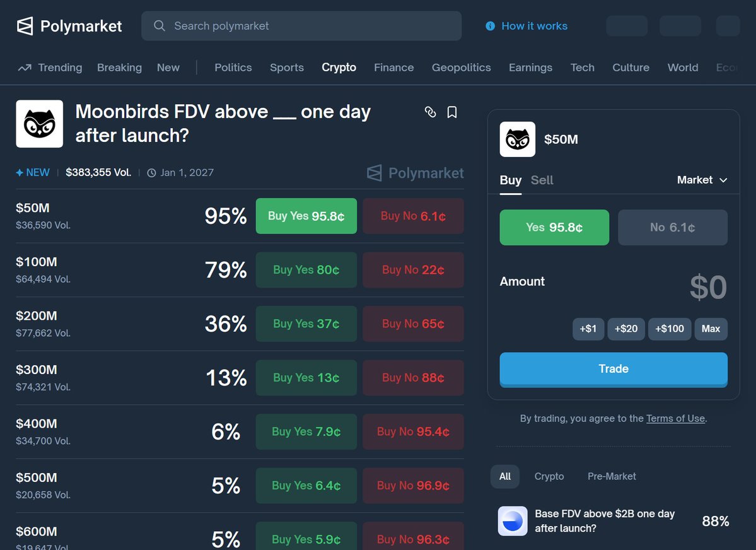
Task: Click Buy Yes 6.4¢ for $500M
Action: coord(306,486)
